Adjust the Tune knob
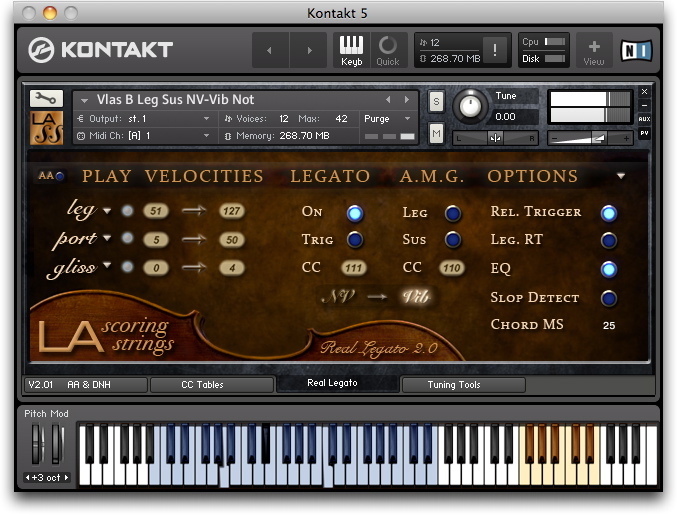 470,106
